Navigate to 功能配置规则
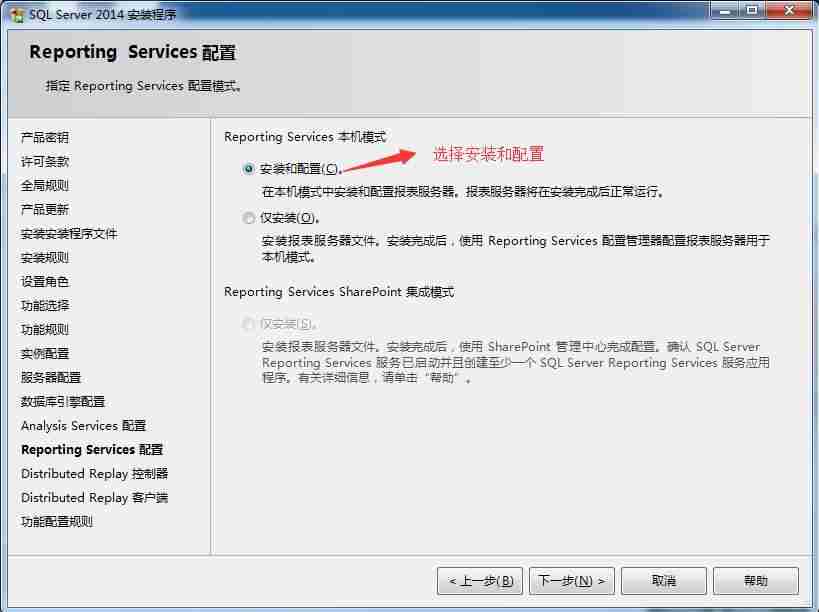The image size is (819, 612). pyautogui.click(x=49, y=521)
